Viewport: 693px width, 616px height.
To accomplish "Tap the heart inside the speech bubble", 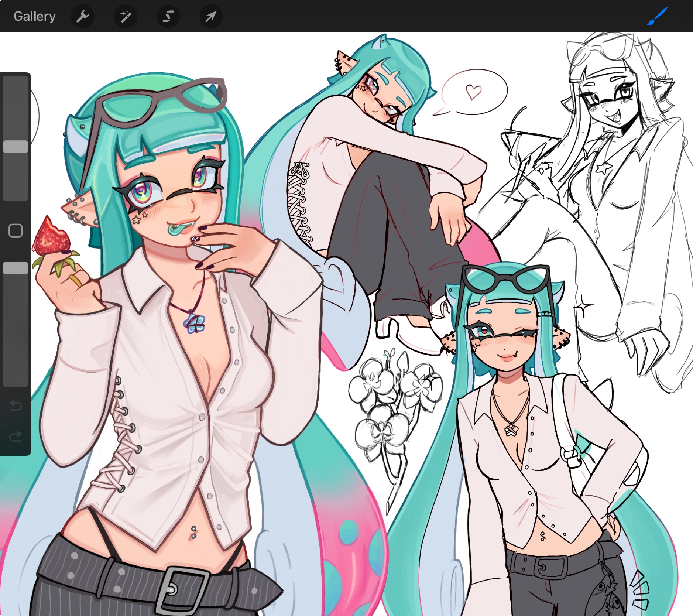I will [x=473, y=92].
